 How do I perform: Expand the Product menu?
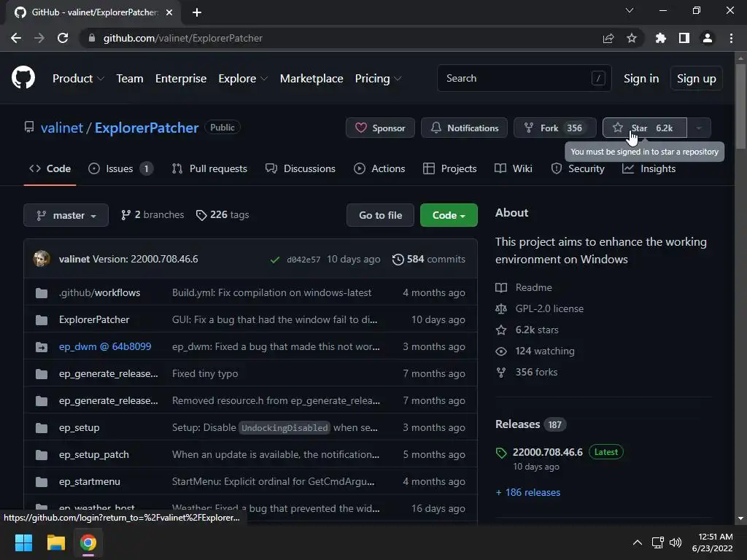point(78,79)
